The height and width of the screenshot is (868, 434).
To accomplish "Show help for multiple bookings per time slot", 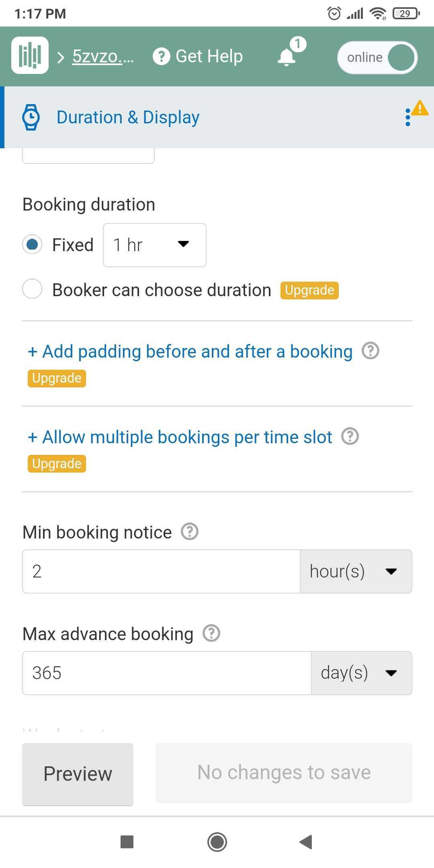I will tap(350, 436).
